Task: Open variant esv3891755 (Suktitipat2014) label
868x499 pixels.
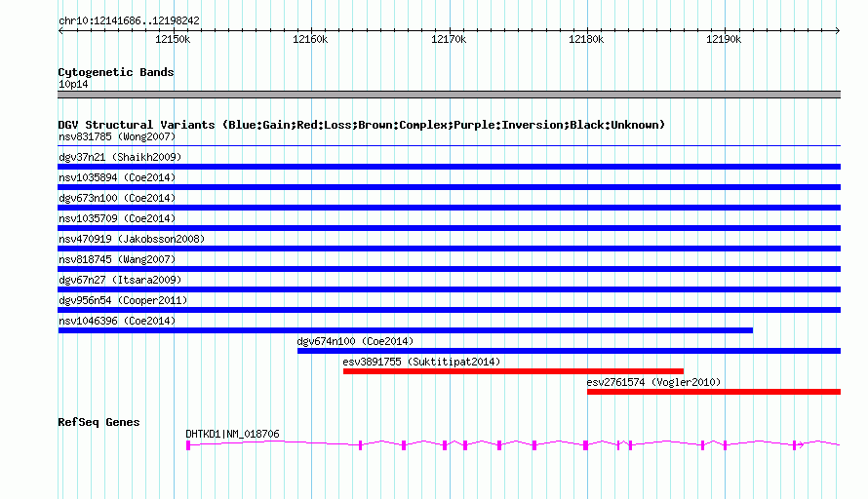Action: click(x=421, y=362)
